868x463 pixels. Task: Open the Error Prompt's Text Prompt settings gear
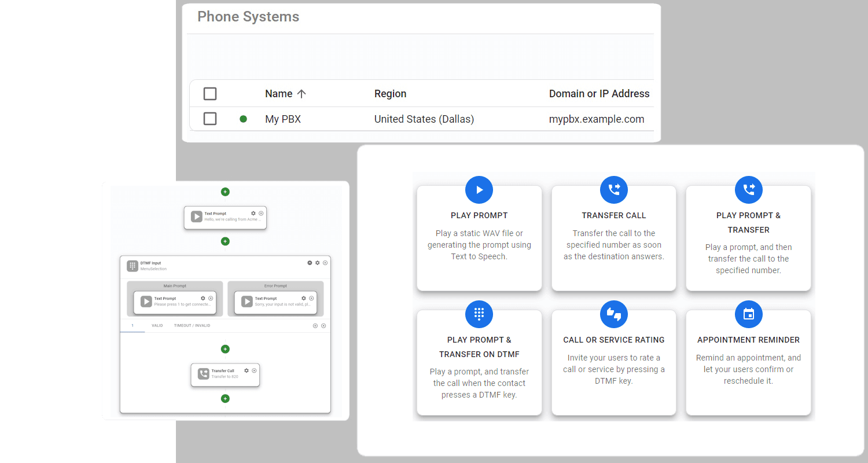point(303,299)
